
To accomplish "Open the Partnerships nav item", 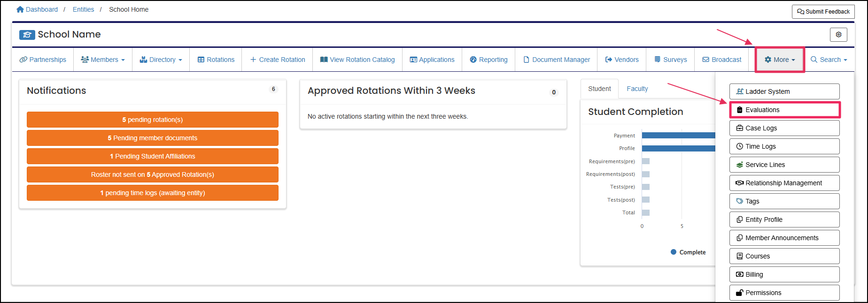I will point(43,60).
